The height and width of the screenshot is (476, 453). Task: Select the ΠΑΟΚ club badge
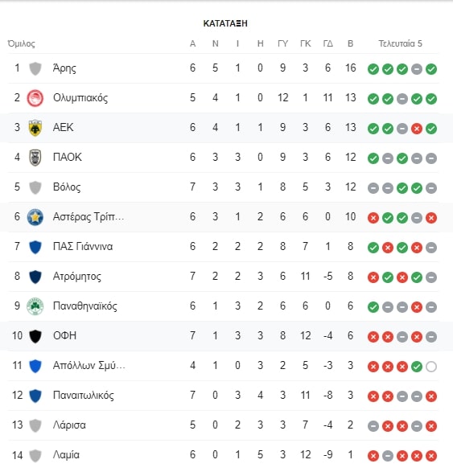pos(35,158)
